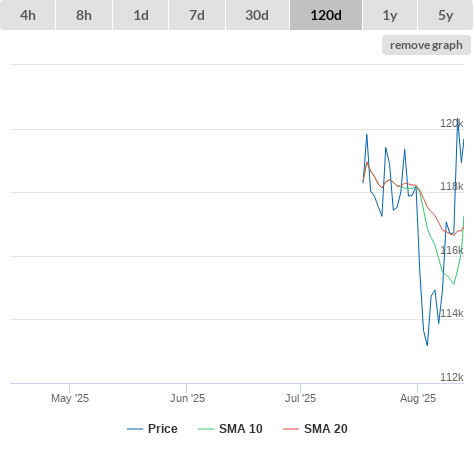Click the green SMA 10 line marker
474x455 pixels.
206,429
